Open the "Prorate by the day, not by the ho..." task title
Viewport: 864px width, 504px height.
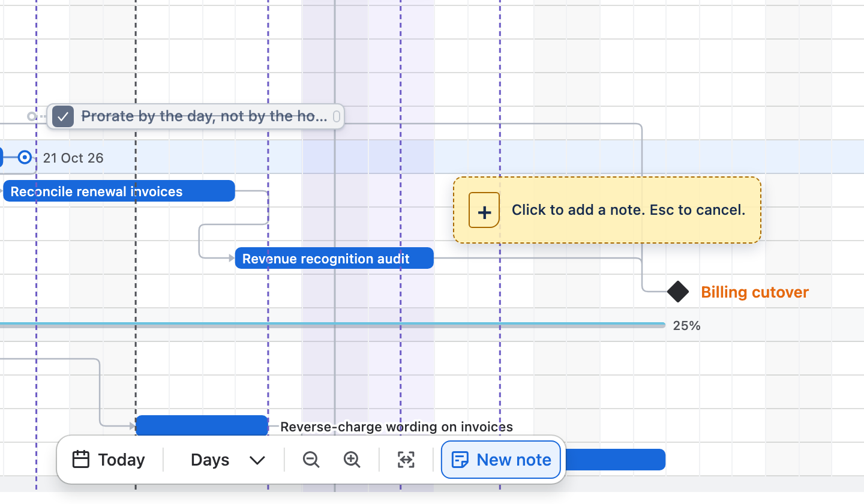click(204, 116)
